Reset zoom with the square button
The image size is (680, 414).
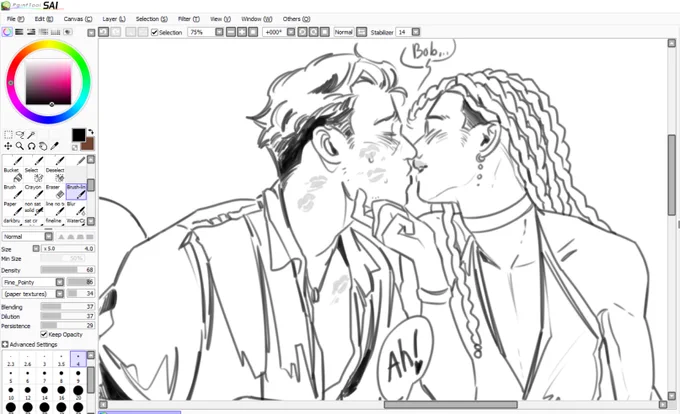pyautogui.click(x=253, y=32)
